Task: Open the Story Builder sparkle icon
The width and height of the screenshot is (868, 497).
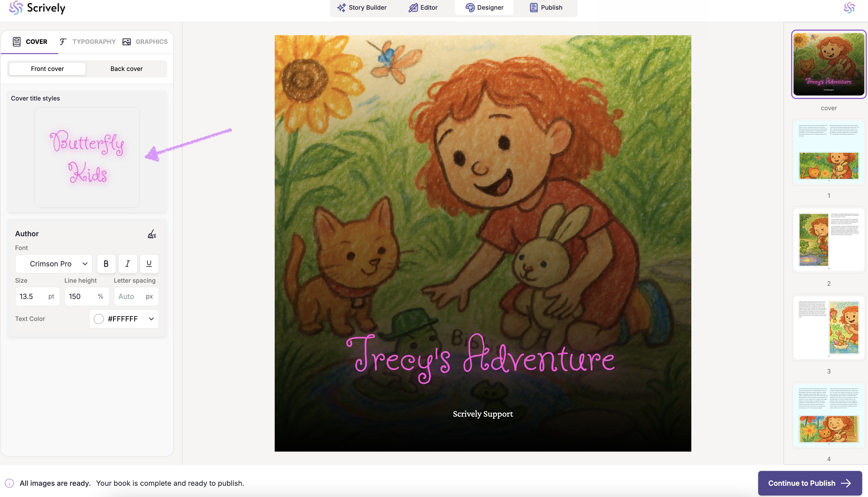Action: pyautogui.click(x=341, y=7)
